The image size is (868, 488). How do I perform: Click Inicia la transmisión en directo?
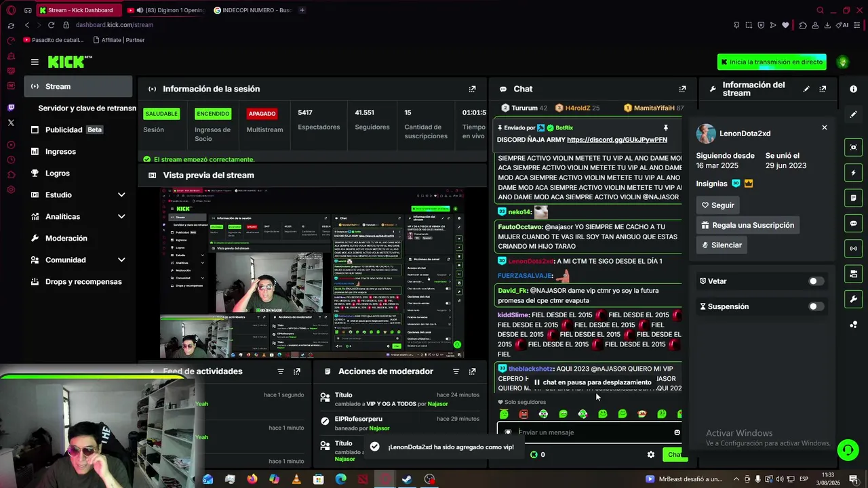click(772, 62)
